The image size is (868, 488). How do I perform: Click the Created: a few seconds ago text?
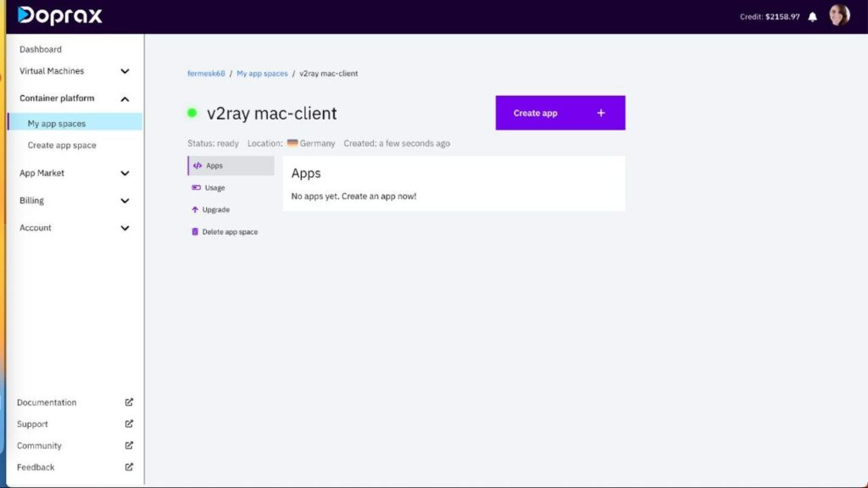[397, 143]
